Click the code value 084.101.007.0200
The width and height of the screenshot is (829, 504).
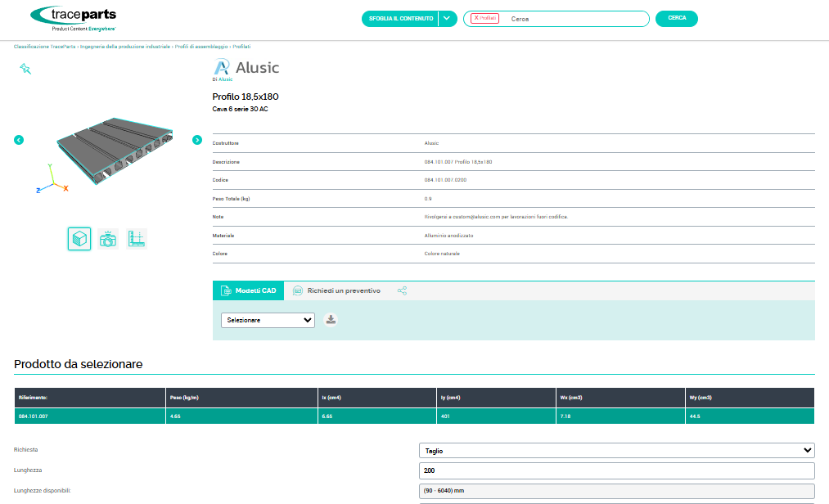(446, 180)
